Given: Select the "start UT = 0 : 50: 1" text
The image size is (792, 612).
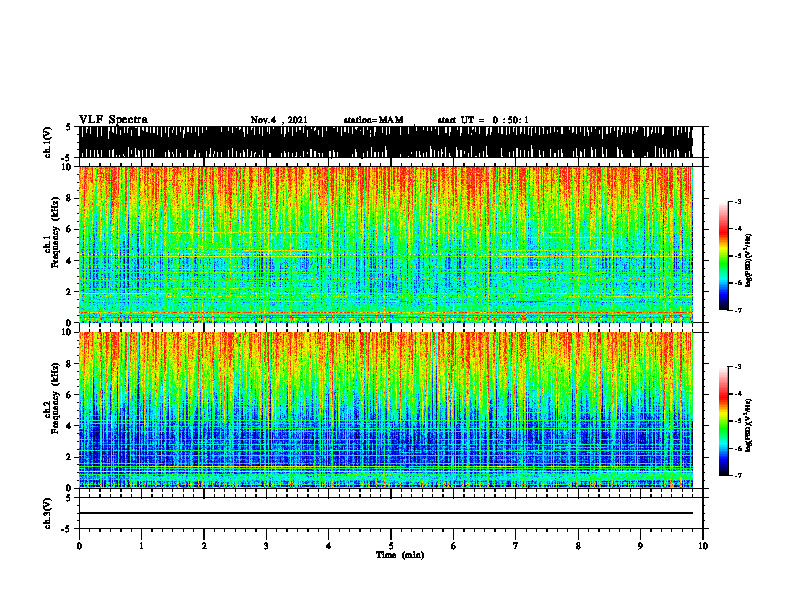Looking at the screenshot, I should point(483,120).
